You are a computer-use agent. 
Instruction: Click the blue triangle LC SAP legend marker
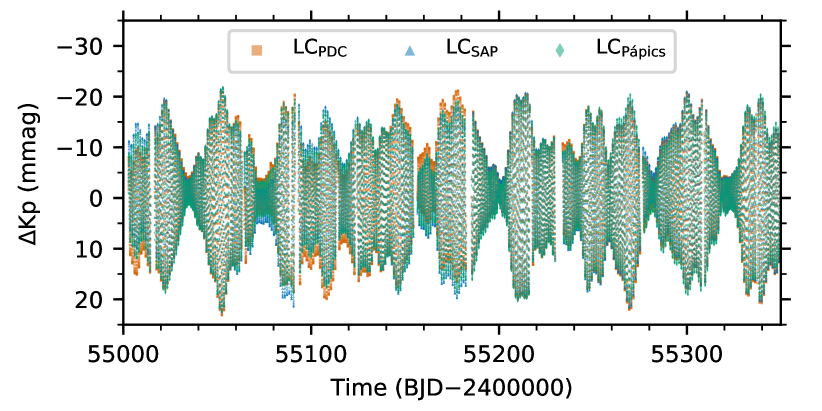[410, 51]
